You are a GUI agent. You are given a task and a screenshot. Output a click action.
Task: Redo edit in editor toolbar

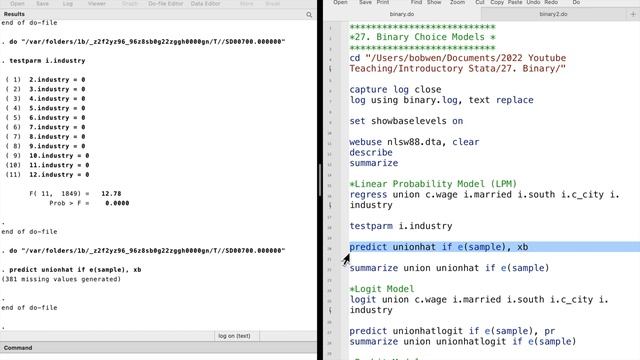coord(551,2)
